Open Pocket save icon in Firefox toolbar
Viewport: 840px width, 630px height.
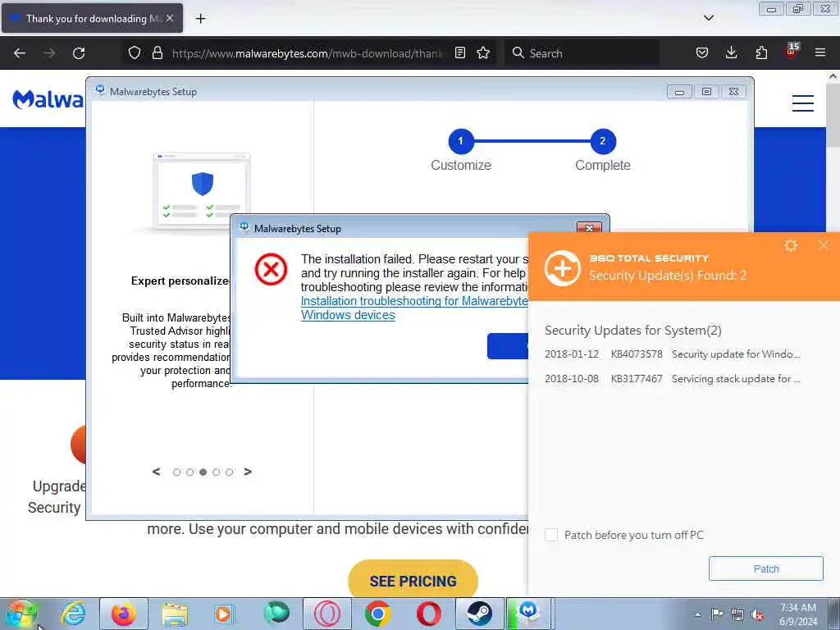pyautogui.click(x=702, y=52)
